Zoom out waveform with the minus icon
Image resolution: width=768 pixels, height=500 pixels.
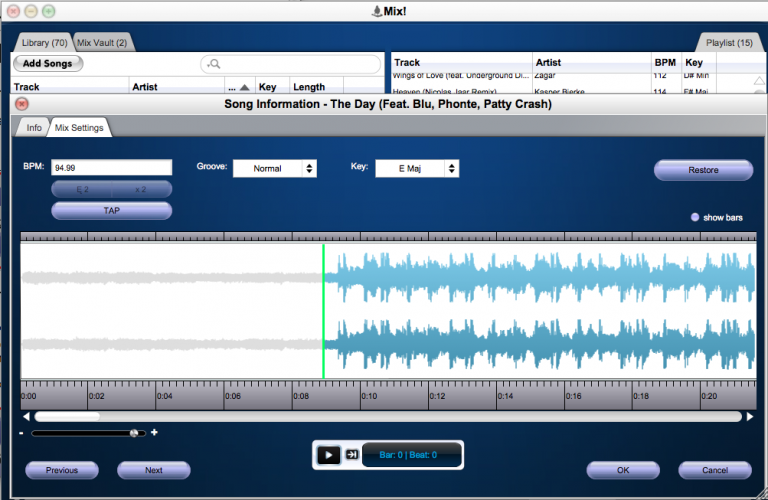tap(21, 433)
